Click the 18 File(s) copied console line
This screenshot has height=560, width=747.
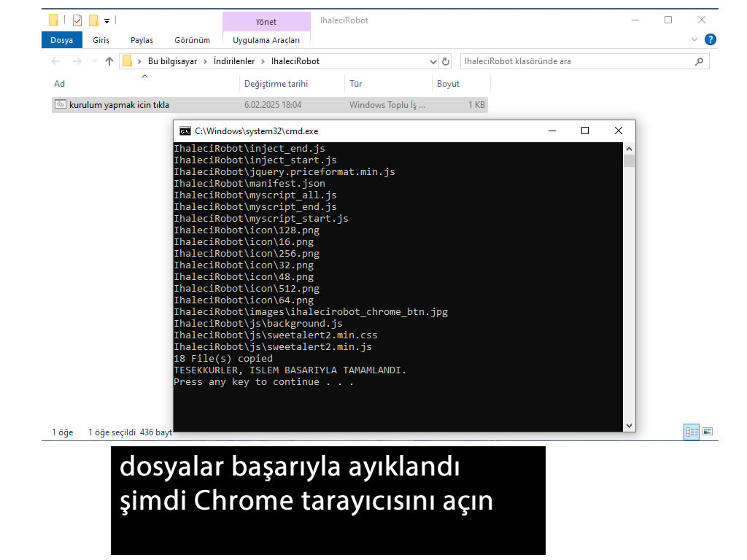[223, 359]
